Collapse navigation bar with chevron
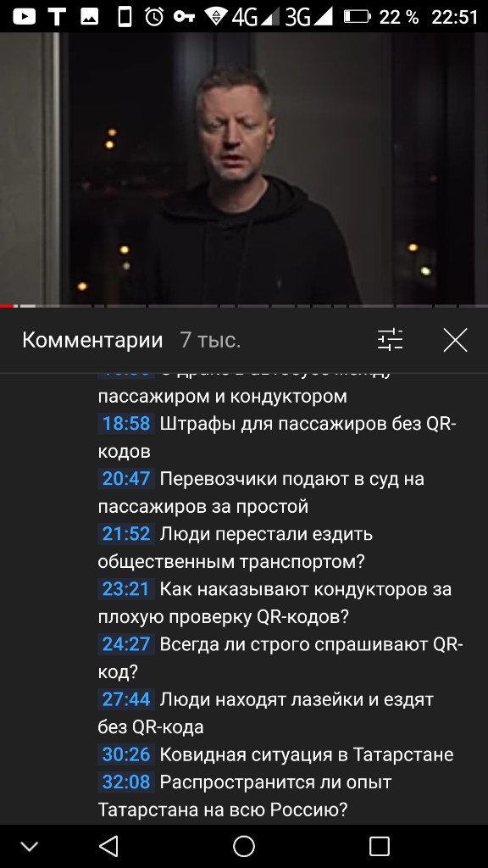 (x=29, y=847)
